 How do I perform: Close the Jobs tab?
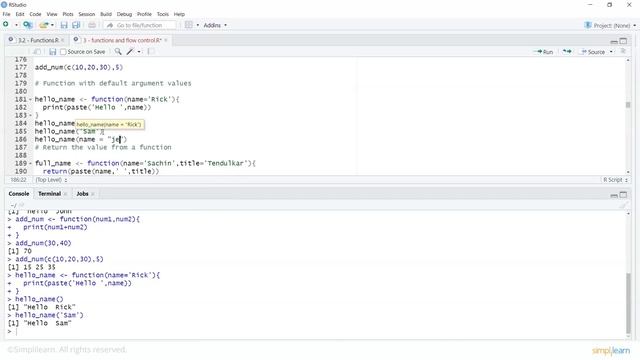point(93,194)
